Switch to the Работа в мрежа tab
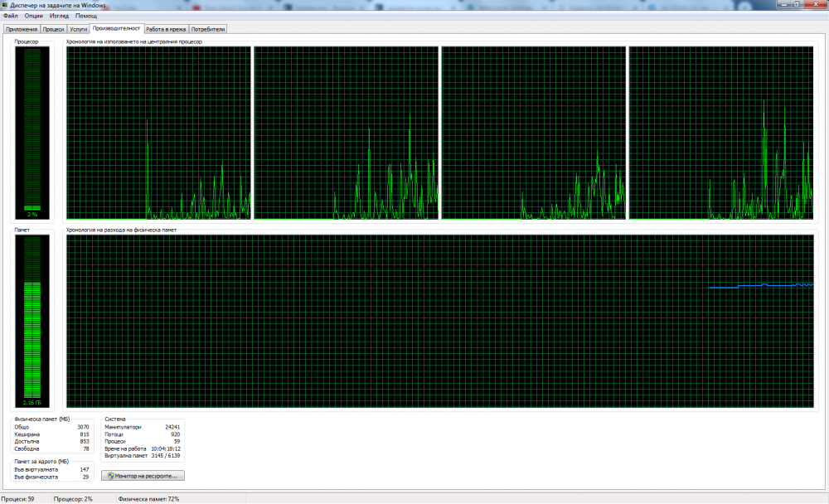Image resolution: width=829 pixels, height=504 pixels. coord(166,29)
